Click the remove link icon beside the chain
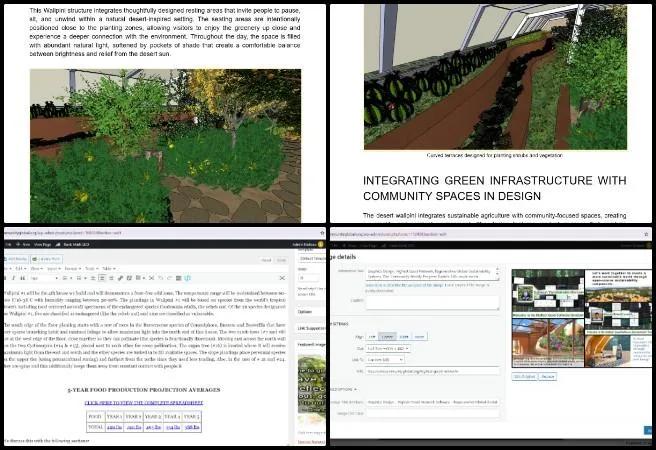 pos(129,278)
